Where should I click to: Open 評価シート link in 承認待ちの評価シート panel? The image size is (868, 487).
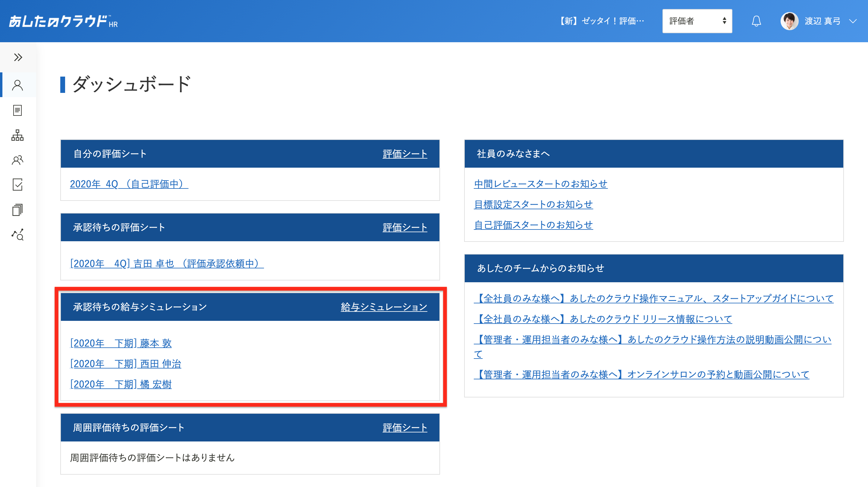[405, 227]
